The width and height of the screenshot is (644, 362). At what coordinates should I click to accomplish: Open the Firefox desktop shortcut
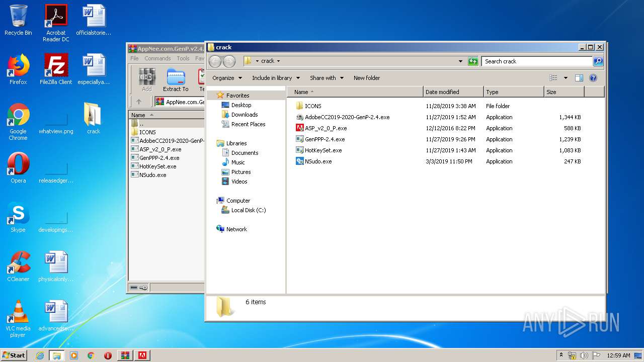[18, 69]
